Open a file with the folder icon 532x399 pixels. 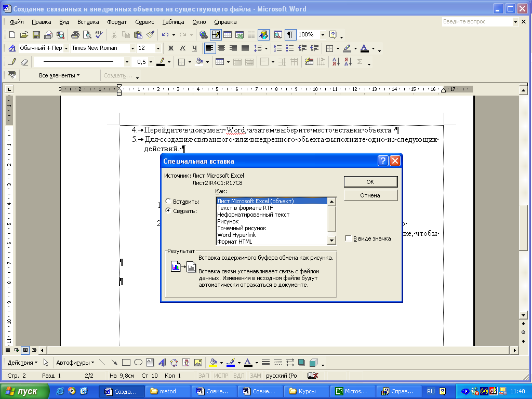tap(24, 35)
